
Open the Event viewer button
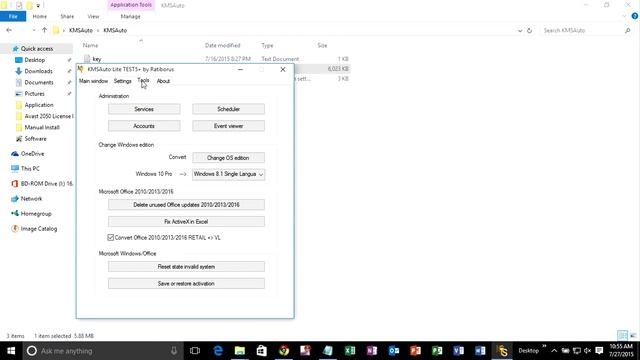pos(229,126)
